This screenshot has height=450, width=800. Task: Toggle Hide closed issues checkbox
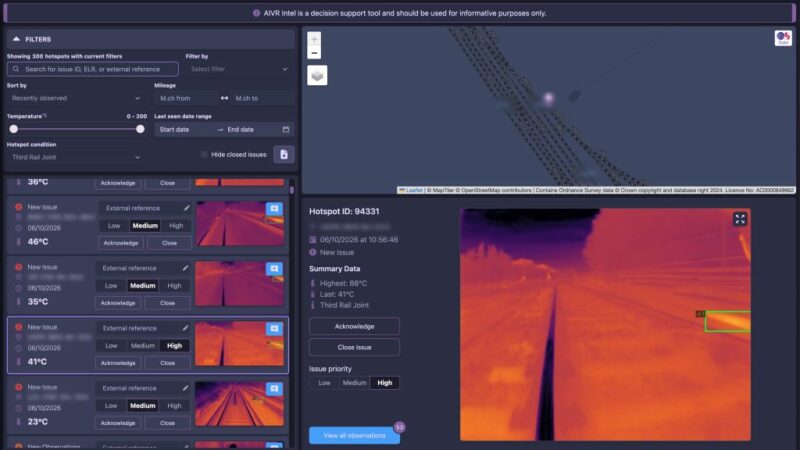[204, 155]
